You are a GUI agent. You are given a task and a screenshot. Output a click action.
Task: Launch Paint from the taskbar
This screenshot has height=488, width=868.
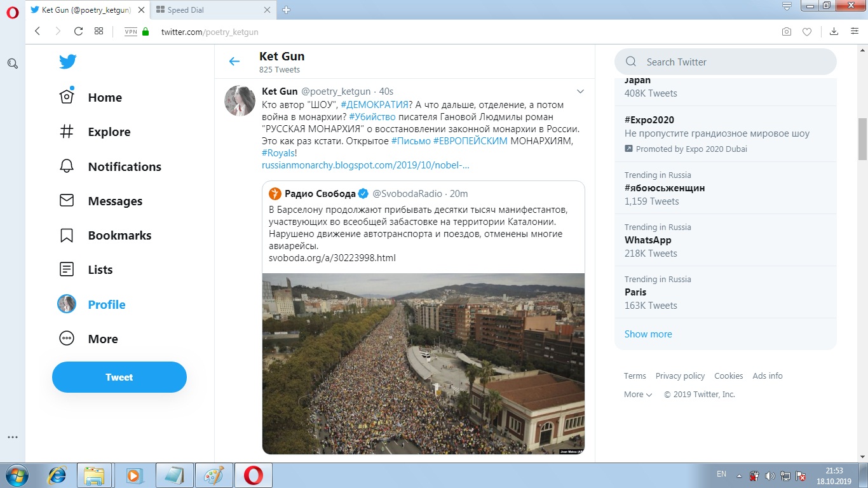214,475
